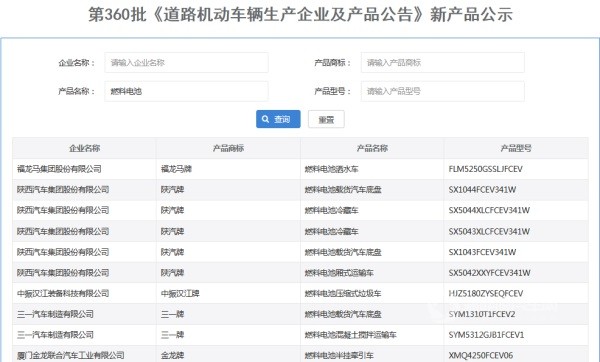Click 陕汽牌 brand in the SX1044FCEV341W row
This screenshot has height=362, width=600.
coord(173,189)
